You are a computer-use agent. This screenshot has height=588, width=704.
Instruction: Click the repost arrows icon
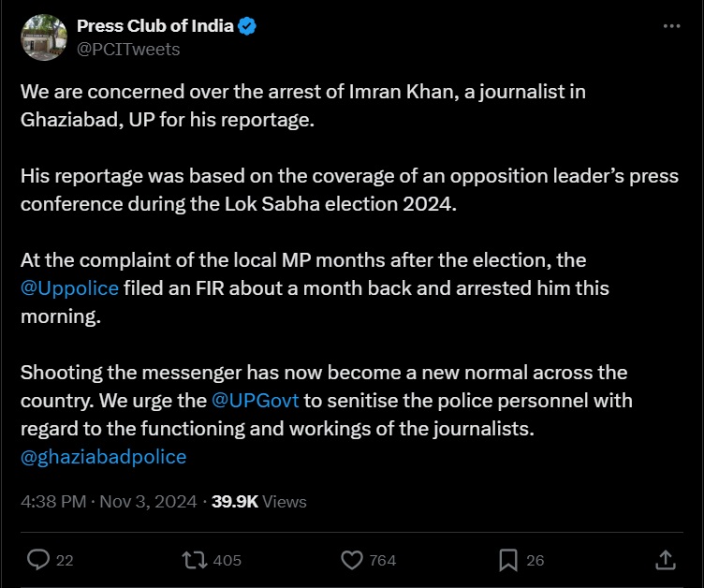(x=195, y=560)
